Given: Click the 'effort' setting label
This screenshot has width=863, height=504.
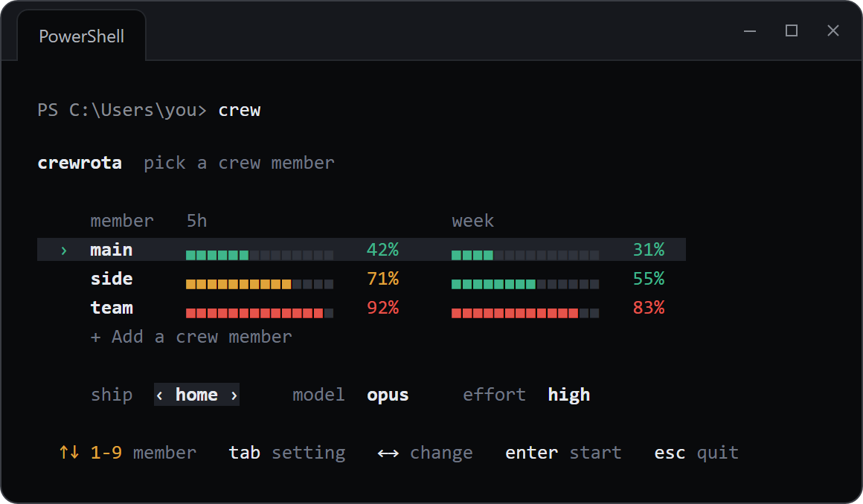Looking at the screenshot, I should pyautogui.click(x=494, y=395).
